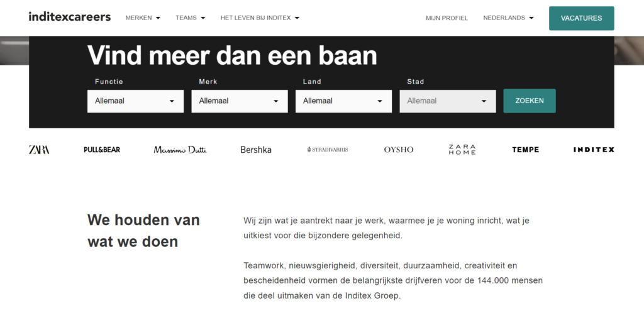Select the Stad field label

point(415,82)
